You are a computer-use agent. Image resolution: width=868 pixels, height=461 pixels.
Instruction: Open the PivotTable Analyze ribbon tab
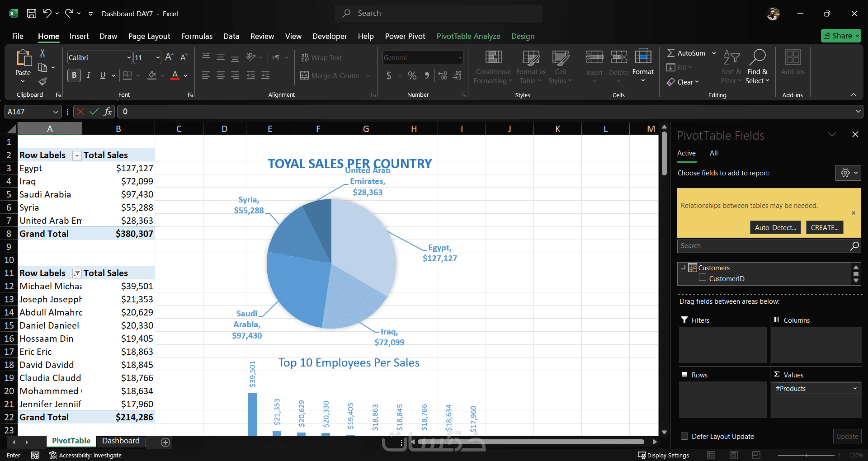(x=468, y=36)
